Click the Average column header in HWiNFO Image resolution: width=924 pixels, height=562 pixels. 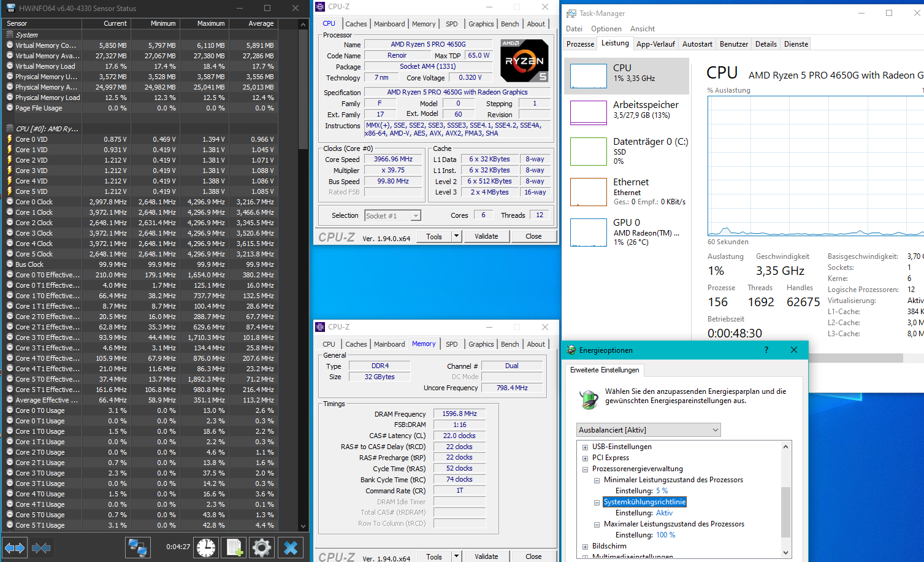point(254,23)
